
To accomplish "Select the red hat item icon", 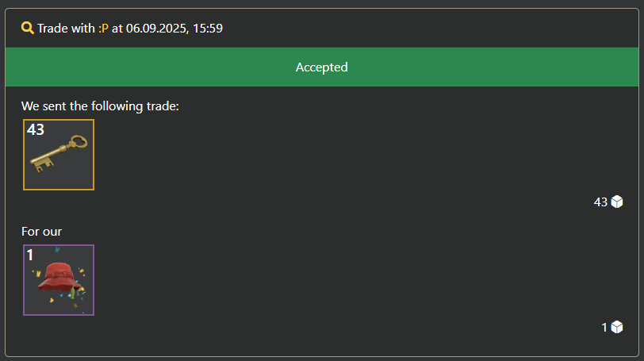I will click(x=59, y=278).
